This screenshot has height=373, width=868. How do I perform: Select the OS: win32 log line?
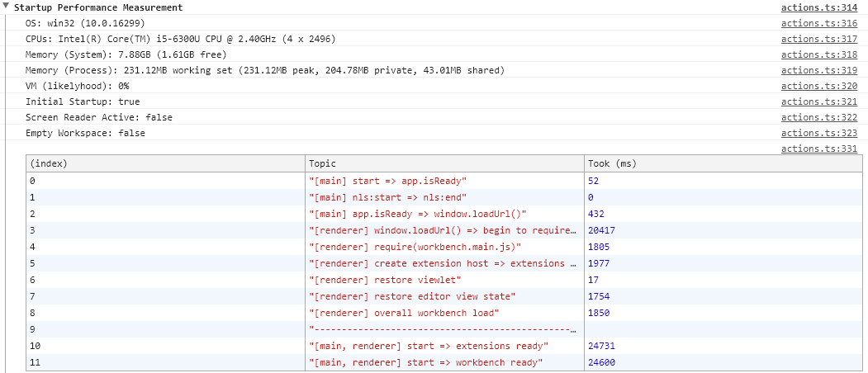85,23
